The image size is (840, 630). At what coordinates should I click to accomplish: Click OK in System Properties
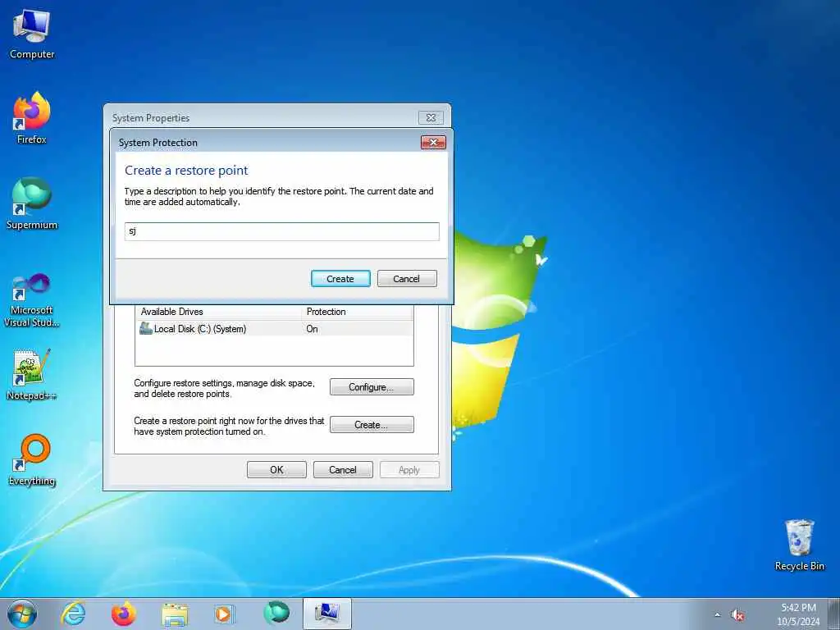(276, 470)
